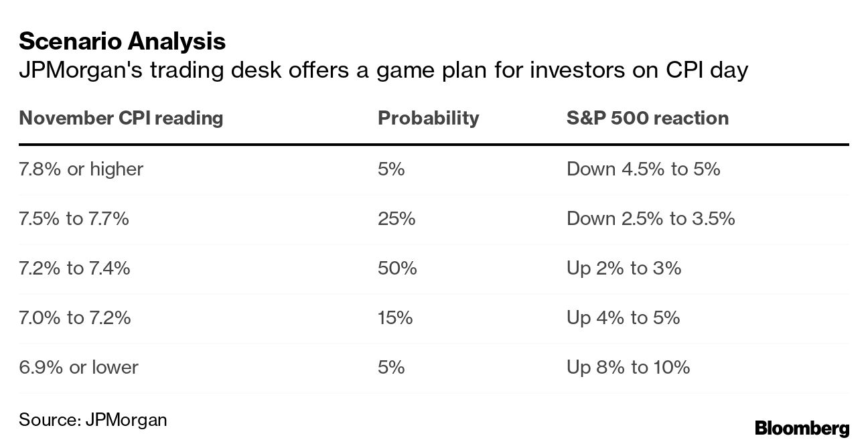Click the '7.2% to 7.4%' cell
The height and width of the screenshot is (446, 868).
[x=74, y=268]
